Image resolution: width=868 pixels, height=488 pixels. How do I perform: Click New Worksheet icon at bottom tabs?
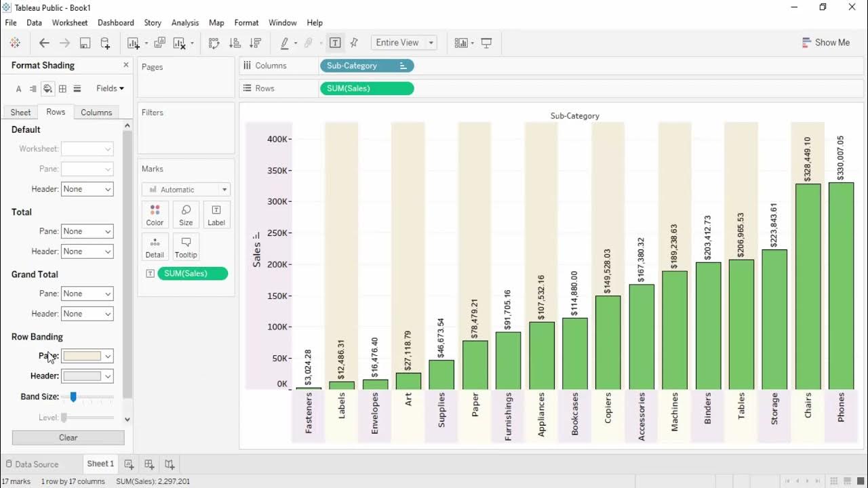(129, 464)
